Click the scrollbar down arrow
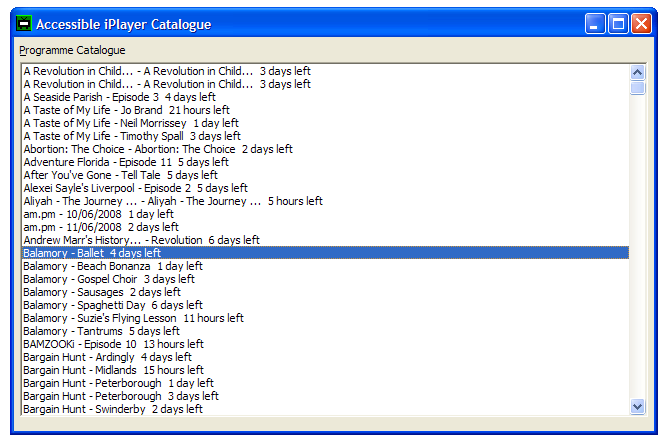This screenshot has width=668, height=441. (x=638, y=406)
